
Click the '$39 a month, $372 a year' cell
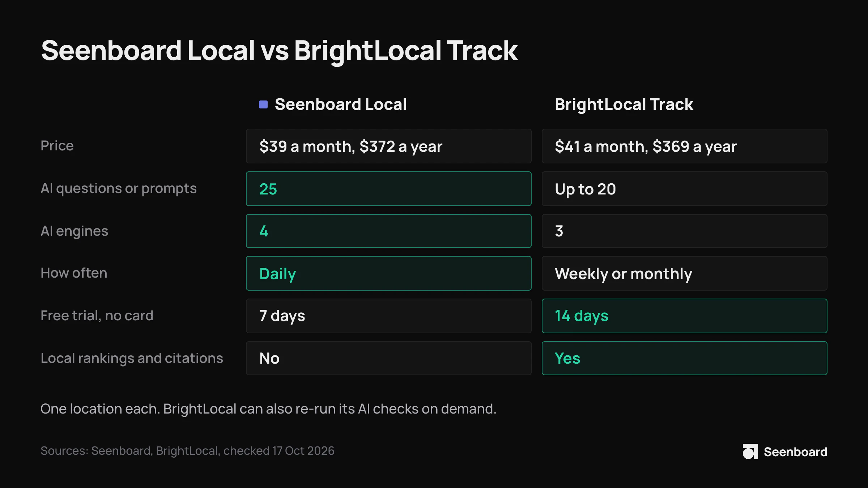point(389,146)
